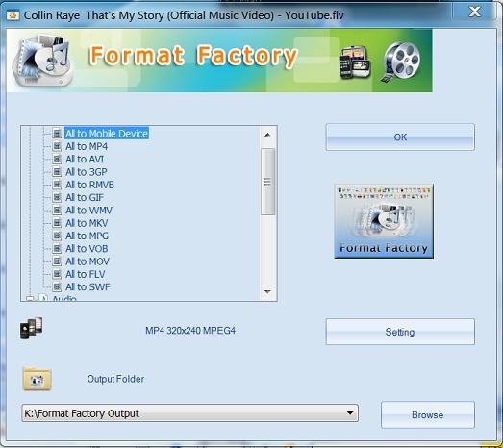This screenshot has height=448, width=503.
Task: Click the icon beside All to MOV
Action: click(57, 261)
